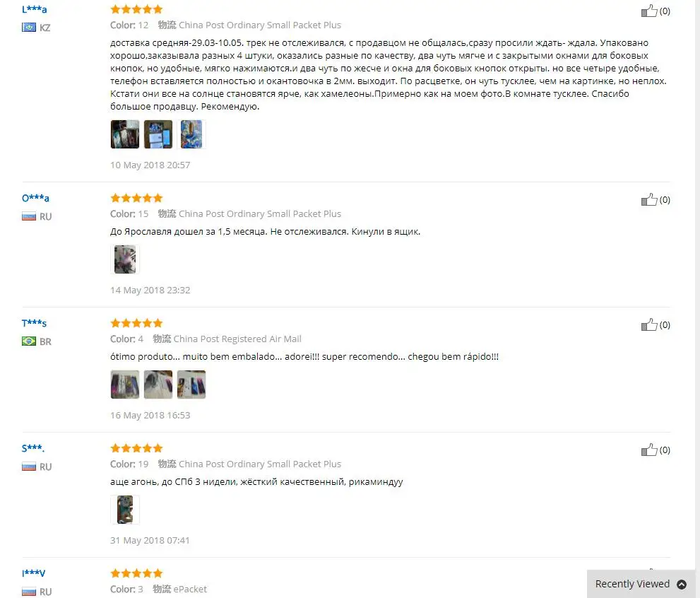Open first photo in T***s's review
The height and width of the screenshot is (598, 700).
(x=125, y=384)
